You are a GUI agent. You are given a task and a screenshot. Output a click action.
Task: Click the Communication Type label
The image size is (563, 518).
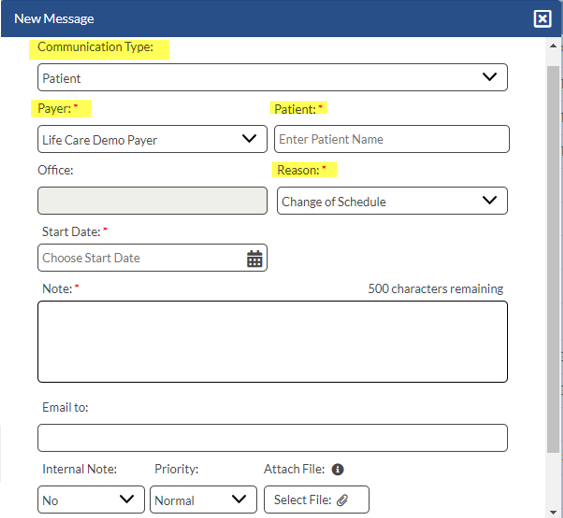(96, 47)
